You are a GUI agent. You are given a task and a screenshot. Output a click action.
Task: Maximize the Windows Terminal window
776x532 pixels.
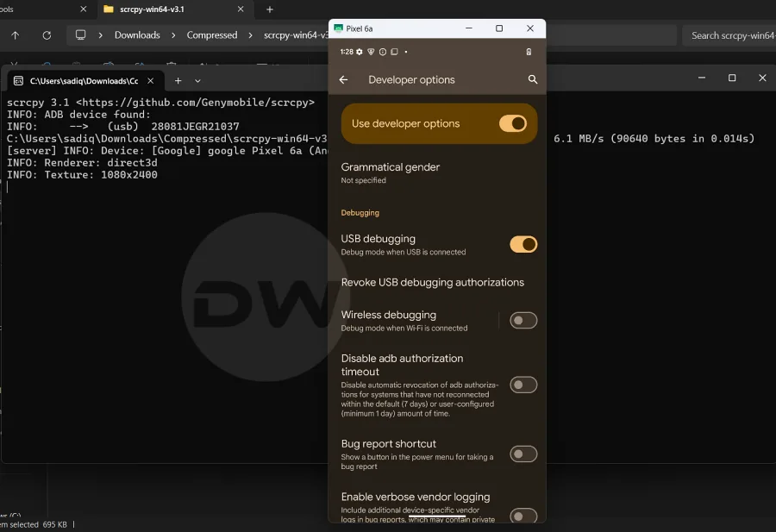(732, 78)
